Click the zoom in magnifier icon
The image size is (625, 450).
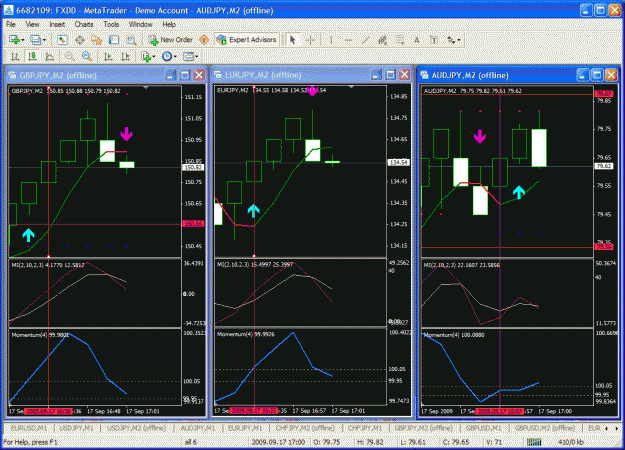click(x=69, y=57)
